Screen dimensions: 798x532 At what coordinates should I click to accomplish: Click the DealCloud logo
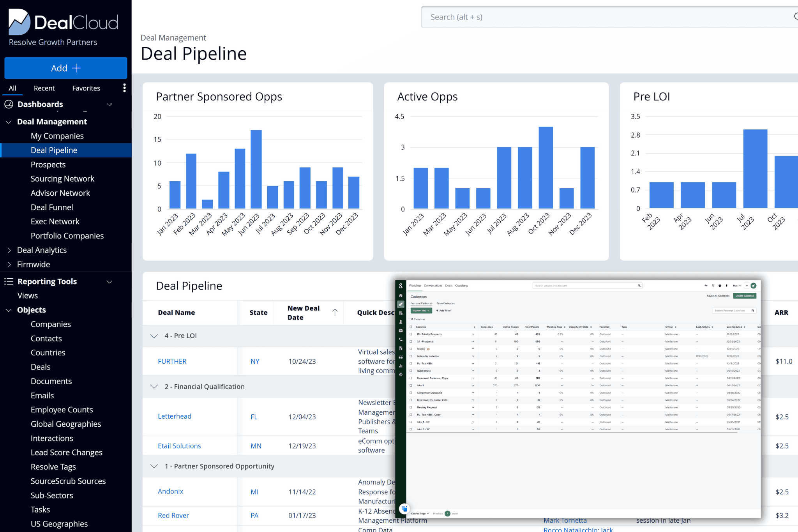pyautogui.click(x=64, y=22)
